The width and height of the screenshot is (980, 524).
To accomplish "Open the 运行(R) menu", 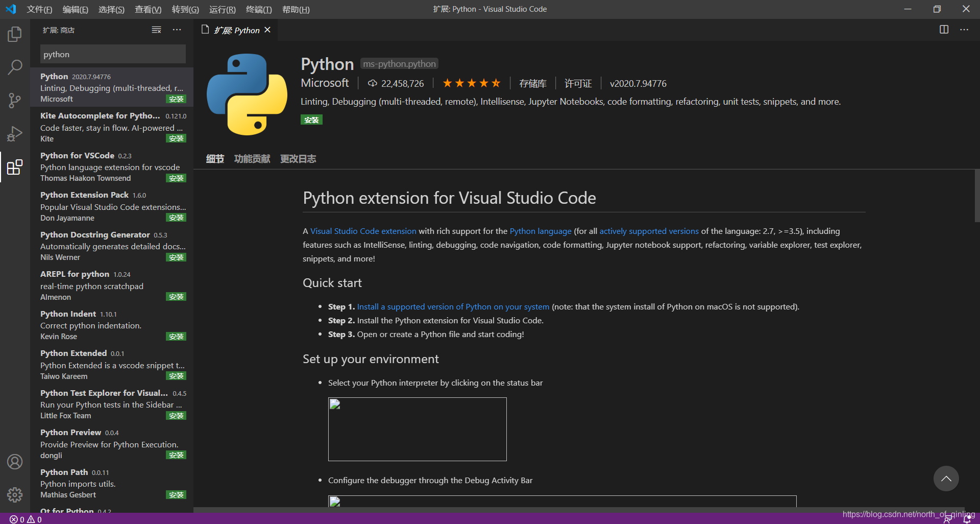I will [x=223, y=9].
